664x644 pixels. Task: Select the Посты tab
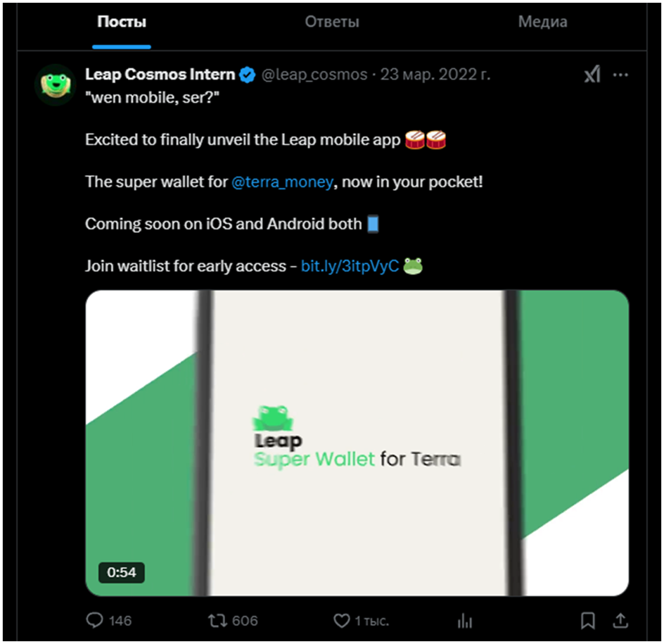click(122, 22)
